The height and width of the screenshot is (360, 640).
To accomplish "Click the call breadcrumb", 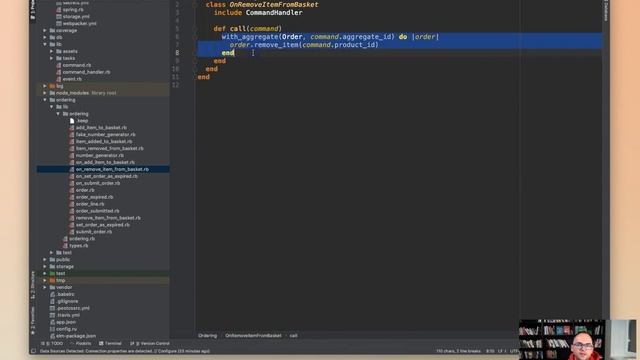I will (293, 336).
